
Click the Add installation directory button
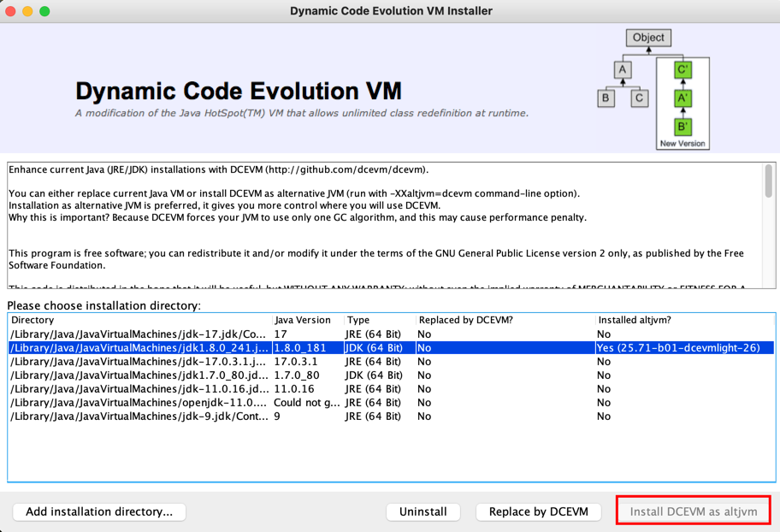pos(99,511)
